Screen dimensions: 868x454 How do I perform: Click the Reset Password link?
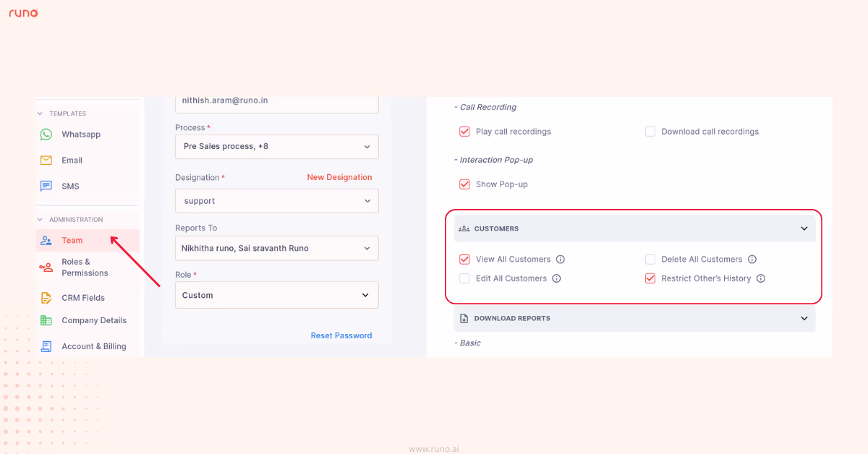pos(341,335)
